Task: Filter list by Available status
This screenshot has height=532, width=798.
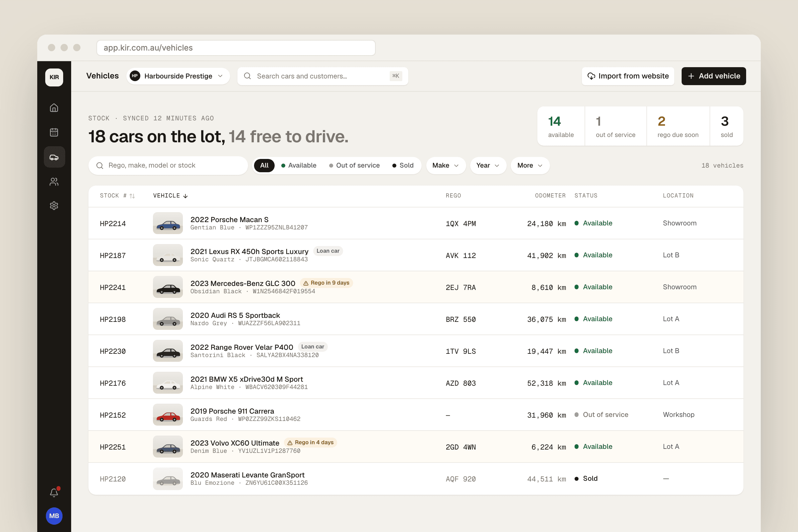Action: point(299,166)
